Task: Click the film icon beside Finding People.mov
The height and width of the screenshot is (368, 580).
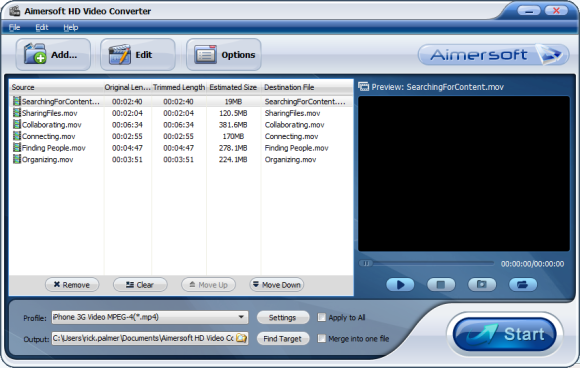Action: point(17,147)
